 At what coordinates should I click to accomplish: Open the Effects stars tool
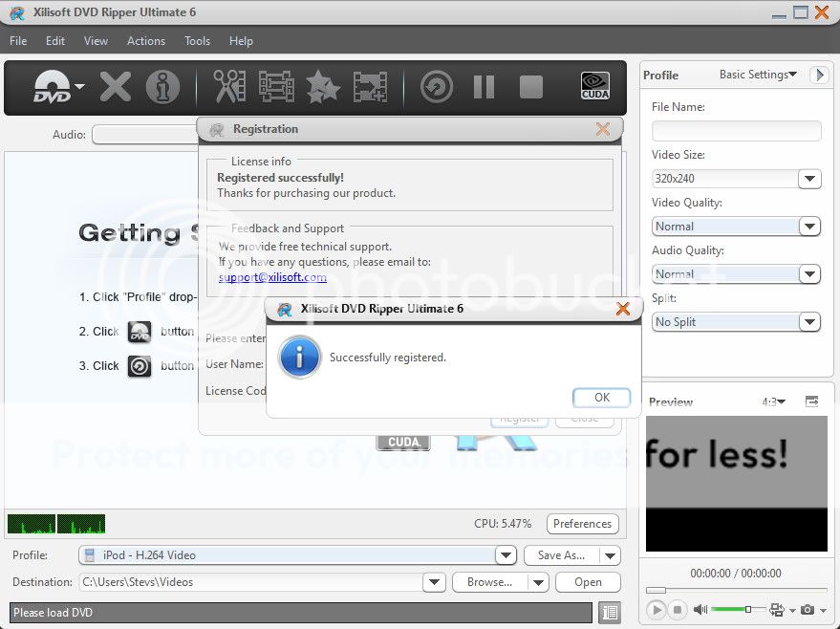(323, 87)
